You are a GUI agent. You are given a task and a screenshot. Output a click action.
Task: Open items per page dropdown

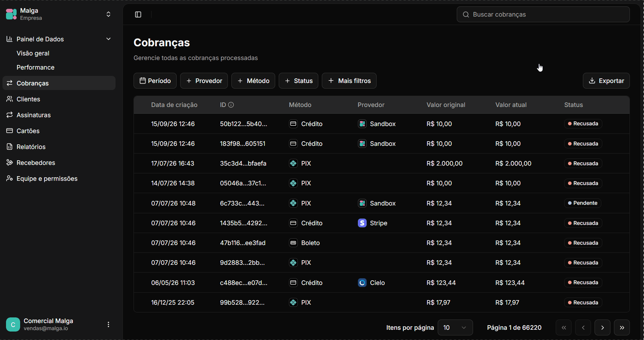pos(455,328)
